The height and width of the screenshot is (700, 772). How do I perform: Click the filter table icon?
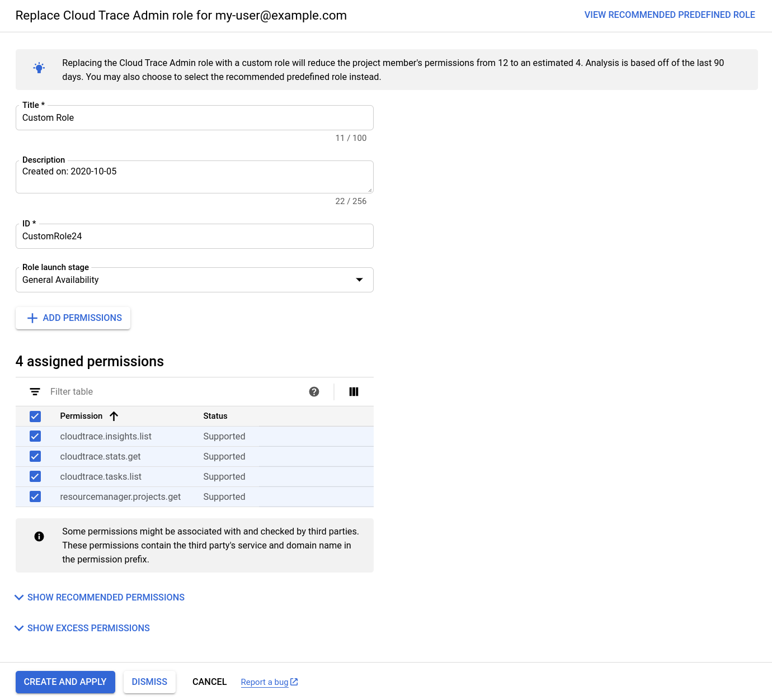35,392
